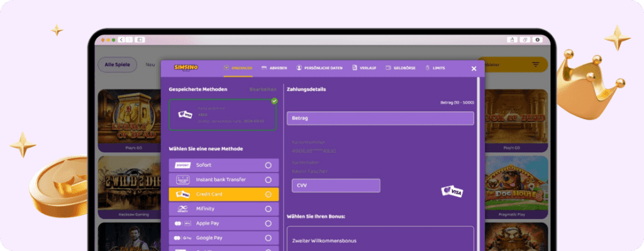Toggle the browser sidebar button
This screenshot has height=251, width=644.
[x=140, y=40]
